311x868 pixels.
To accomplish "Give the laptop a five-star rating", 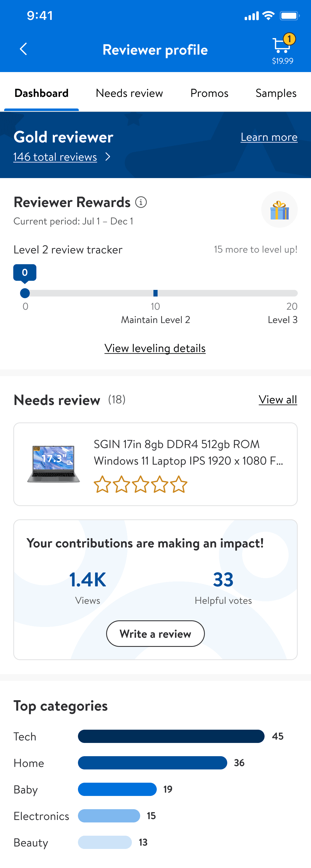I will coord(178,485).
